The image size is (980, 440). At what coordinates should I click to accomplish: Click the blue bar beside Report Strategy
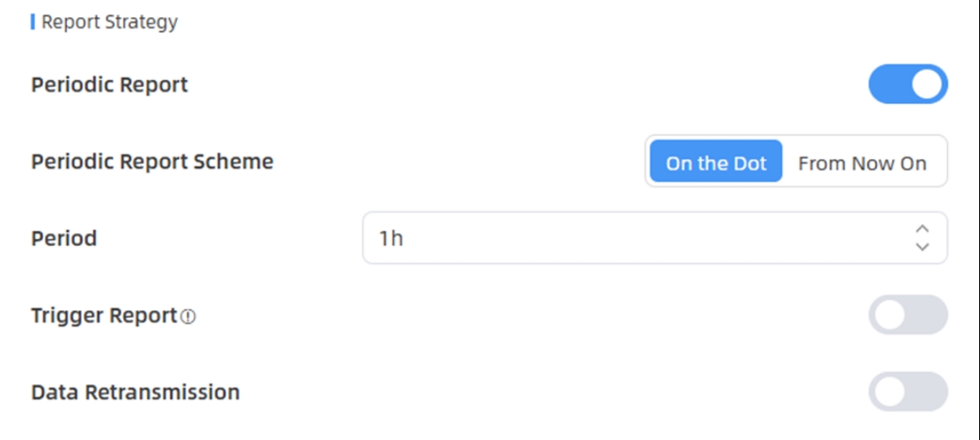[33, 21]
